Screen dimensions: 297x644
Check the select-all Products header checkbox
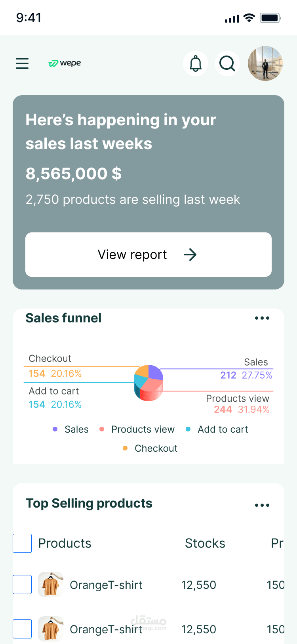point(22,543)
